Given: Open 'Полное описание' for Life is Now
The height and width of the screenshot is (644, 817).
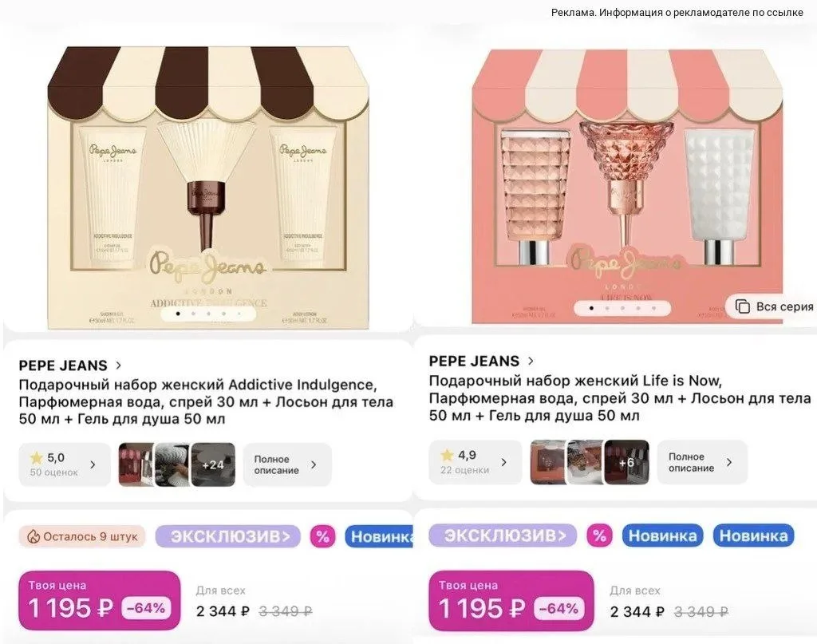Looking at the screenshot, I should point(702,461).
